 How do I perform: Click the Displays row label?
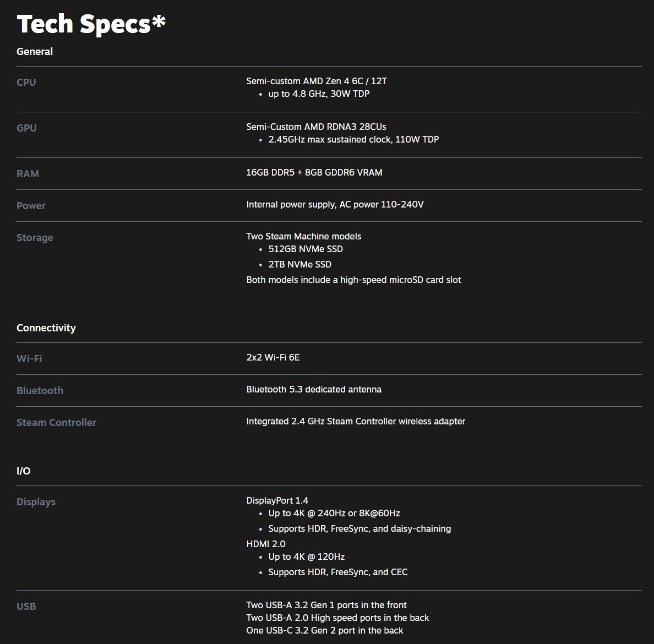pos(36,502)
